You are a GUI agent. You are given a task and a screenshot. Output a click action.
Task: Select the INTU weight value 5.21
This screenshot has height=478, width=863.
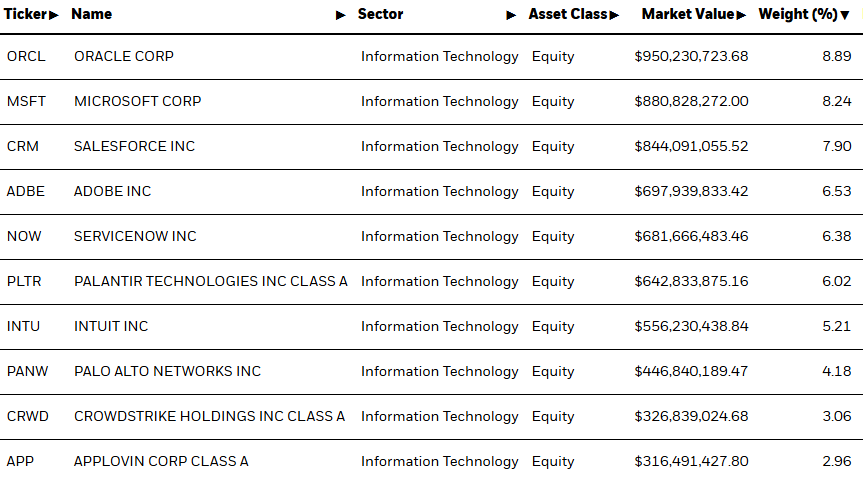(837, 326)
